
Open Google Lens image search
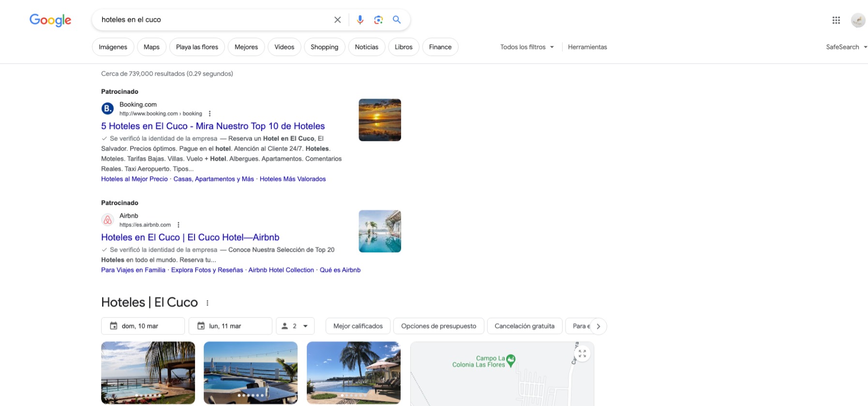tap(378, 20)
